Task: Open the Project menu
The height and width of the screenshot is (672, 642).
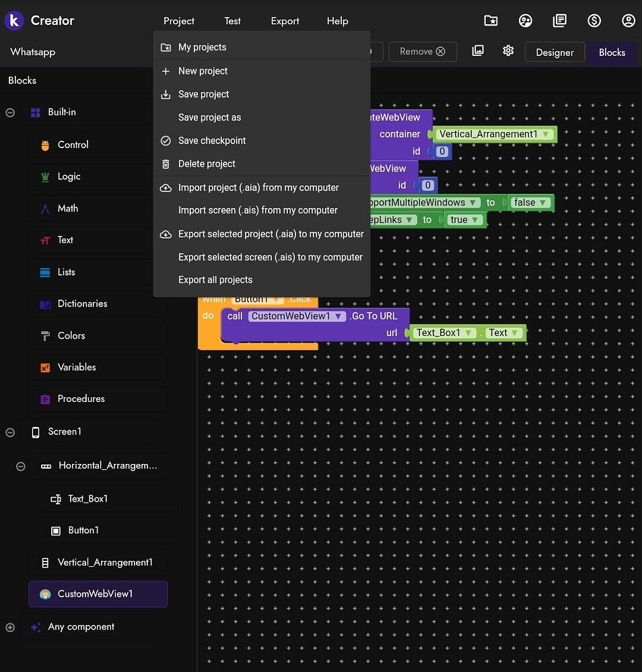Action: 178,21
